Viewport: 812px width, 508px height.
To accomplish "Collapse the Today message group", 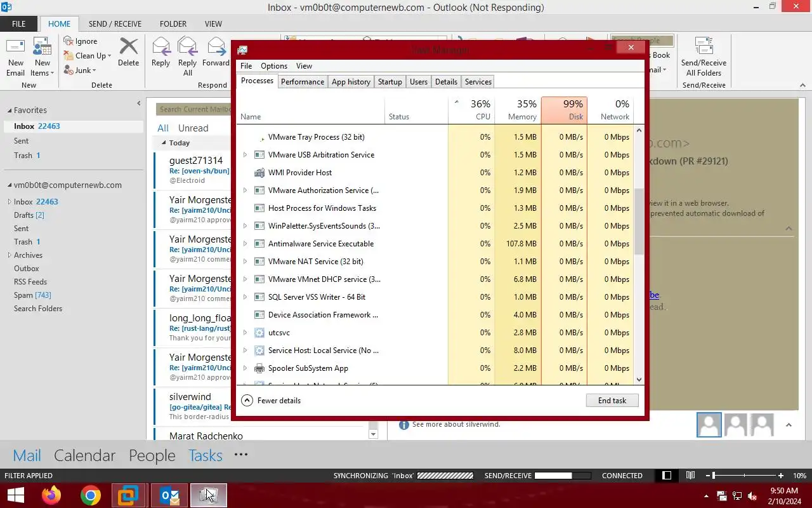I will 164,143.
